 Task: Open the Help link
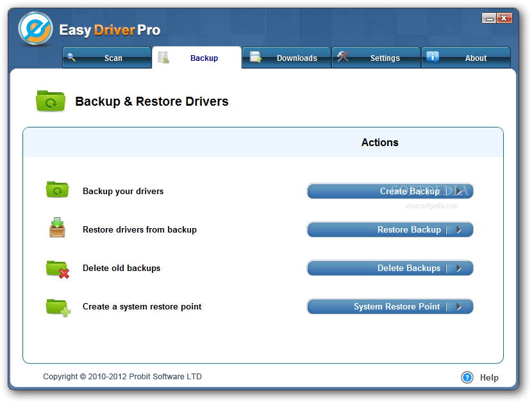coord(489,377)
